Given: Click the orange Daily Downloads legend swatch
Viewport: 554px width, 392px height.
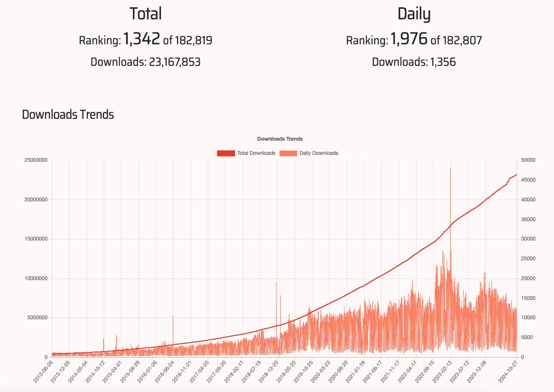Looking at the screenshot, I should (287, 153).
